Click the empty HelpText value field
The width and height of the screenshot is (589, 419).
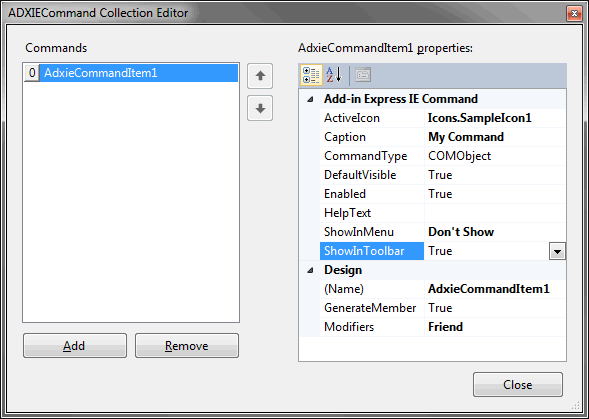pos(495,213)
